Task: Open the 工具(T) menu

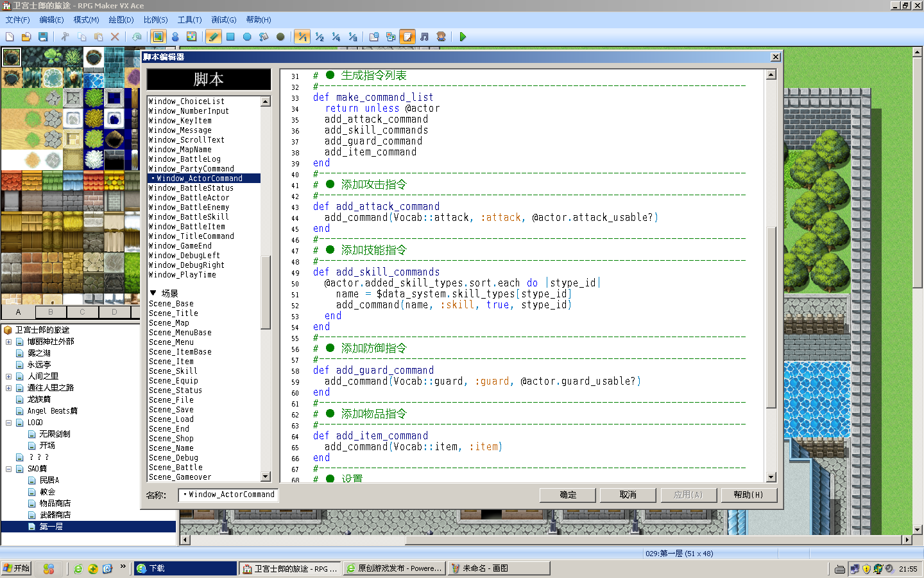Action: click(189, 20)
